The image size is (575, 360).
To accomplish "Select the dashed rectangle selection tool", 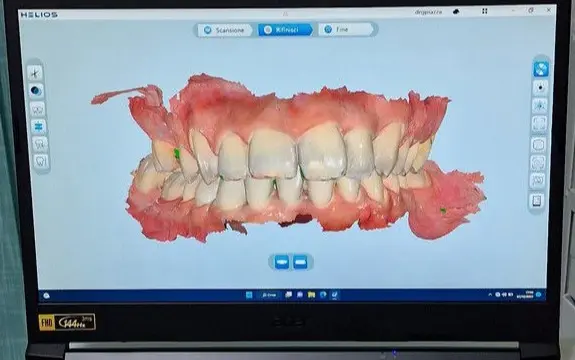I will 539,124.
